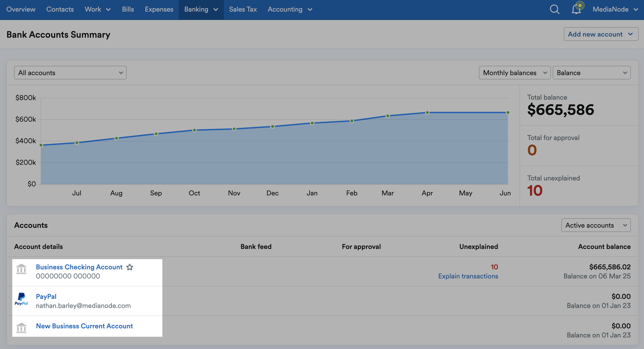
Task: Click the Business Checking Account bank icon
Action: coord(21,269)
